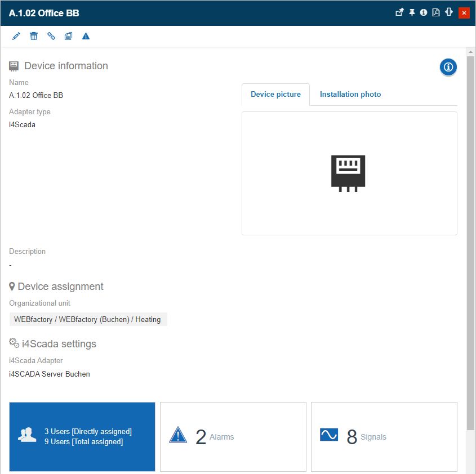Open panel in new window icon
Viewport: 476px width, 474px height.
click(x=399, y=12)
